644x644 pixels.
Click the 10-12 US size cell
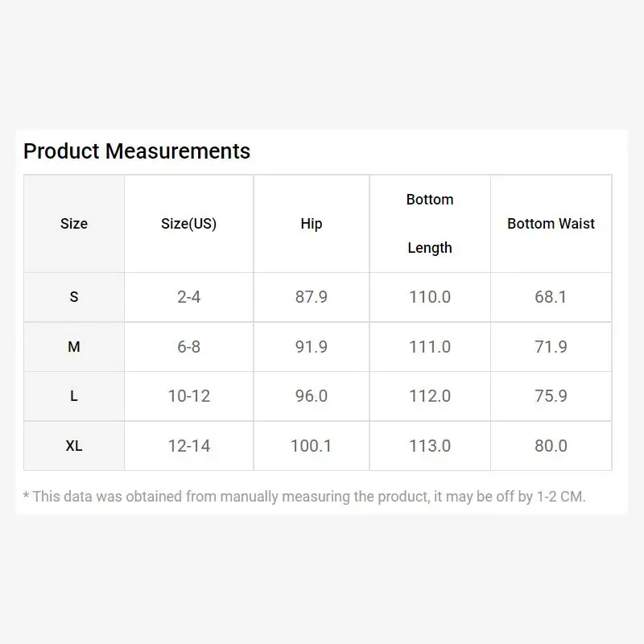coord(189,396)
